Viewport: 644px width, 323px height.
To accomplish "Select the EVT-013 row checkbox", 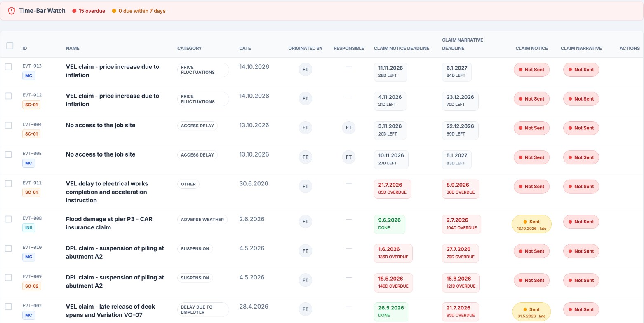I will 8,67.
